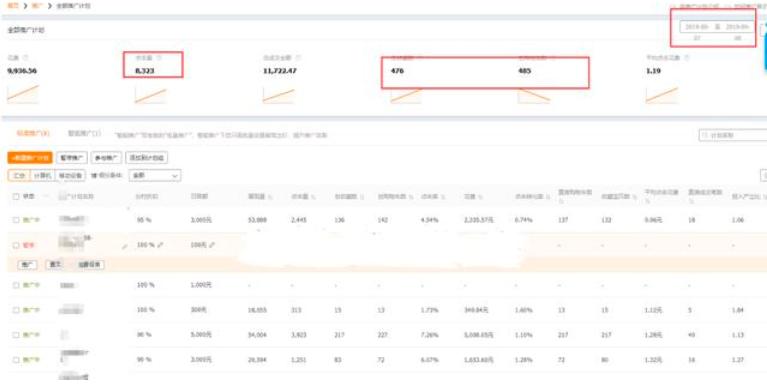Open the 全部 filter dropdown

155,175
